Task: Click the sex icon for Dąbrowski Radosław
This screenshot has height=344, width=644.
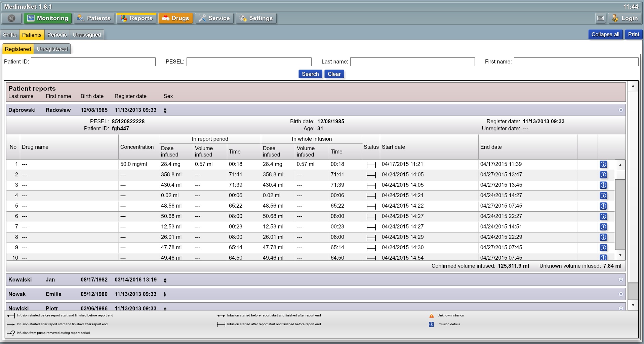Action: point(165,111)
